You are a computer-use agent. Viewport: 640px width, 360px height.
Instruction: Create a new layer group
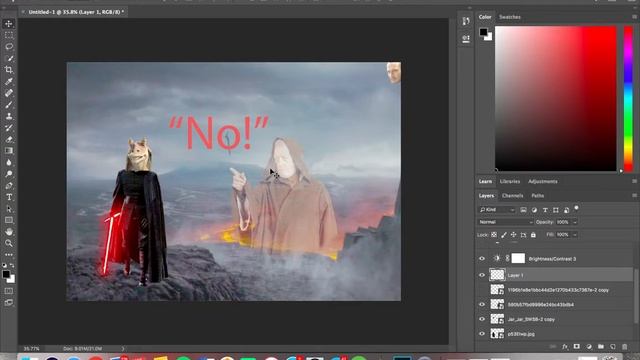[601, 347]
